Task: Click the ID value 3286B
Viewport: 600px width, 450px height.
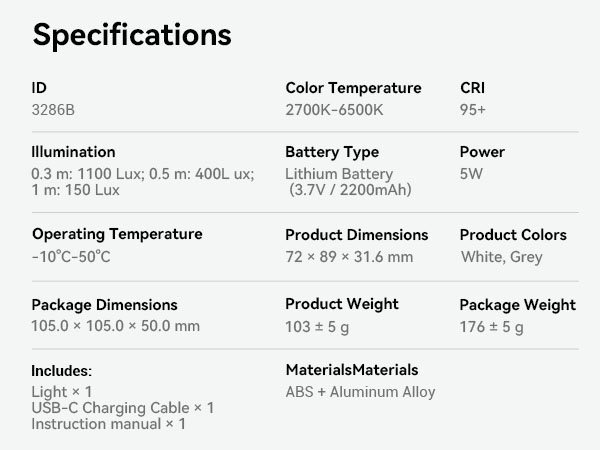Action: tap(53, 110)
